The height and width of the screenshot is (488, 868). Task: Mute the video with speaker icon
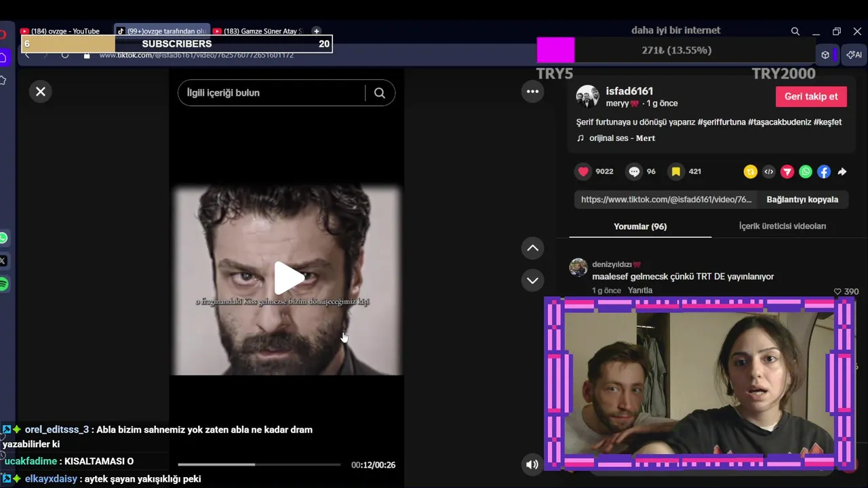[532, 464]
